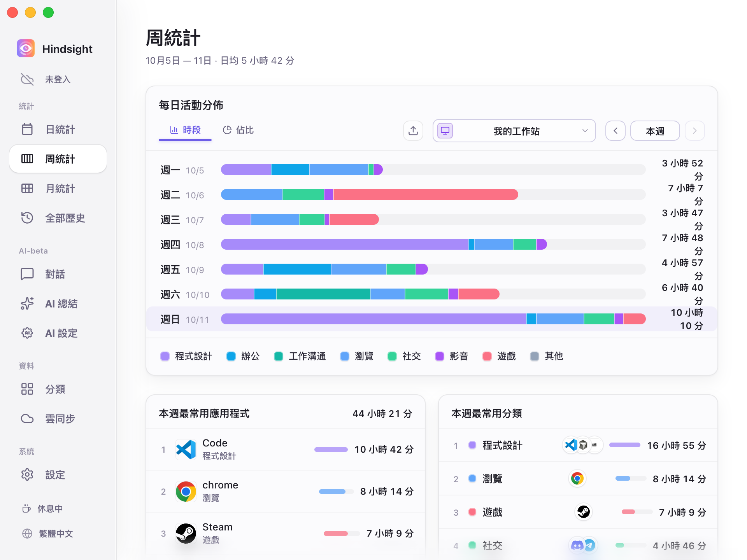Toggle 程式設計 legend category
Viewport: 747px width, 560px height.
coord(186,356)
